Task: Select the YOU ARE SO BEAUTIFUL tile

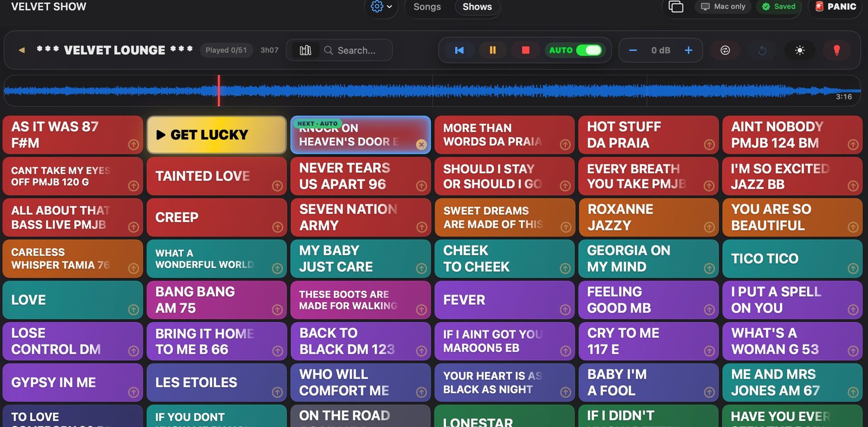Action: coord(792,217)
